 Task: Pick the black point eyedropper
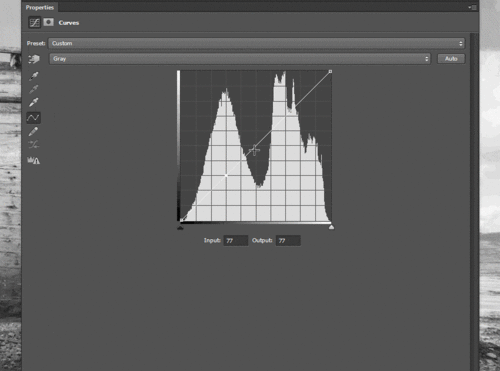click(x=34, y=76)
